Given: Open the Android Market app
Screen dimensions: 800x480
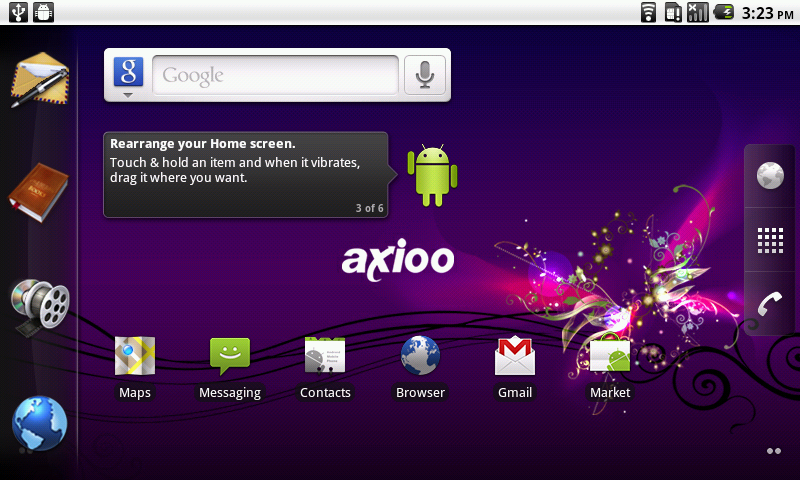Looking at the screenshot, I should (x=610, y=367).
